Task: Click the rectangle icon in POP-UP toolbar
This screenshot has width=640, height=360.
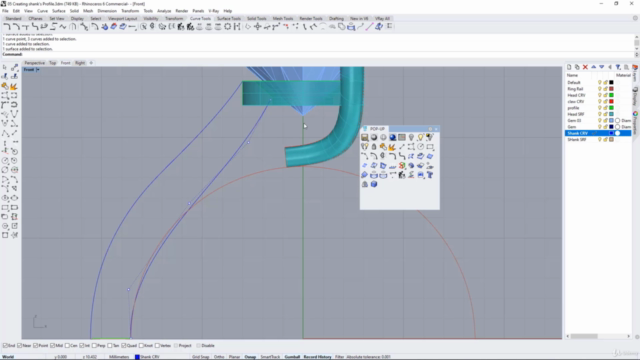Action: [x=430, y=147]
